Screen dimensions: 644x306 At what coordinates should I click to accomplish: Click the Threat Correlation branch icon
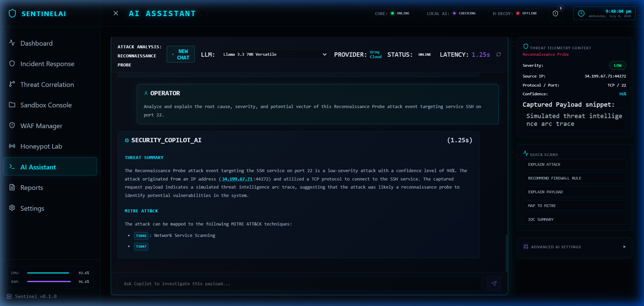pos(12,84)
